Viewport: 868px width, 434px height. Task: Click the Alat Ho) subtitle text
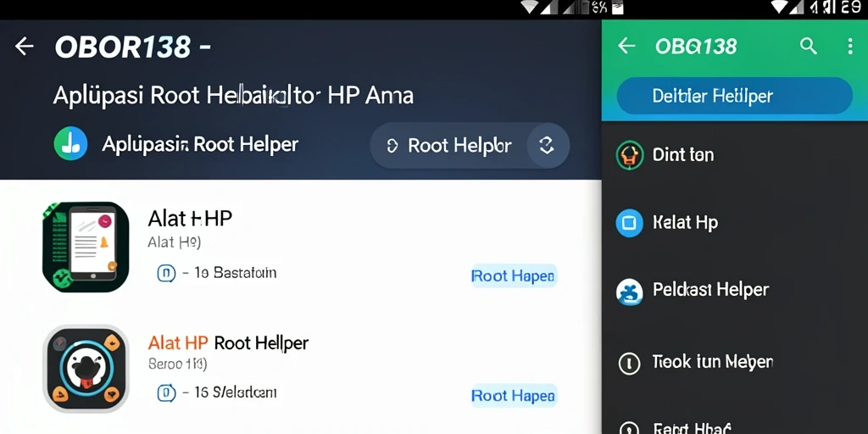click(x=175, y=242)
